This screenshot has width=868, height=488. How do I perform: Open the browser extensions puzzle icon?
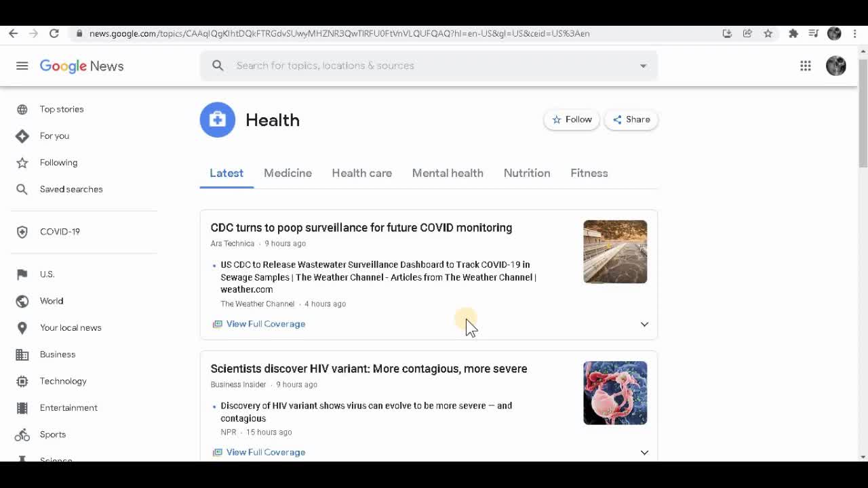(793, 33)
